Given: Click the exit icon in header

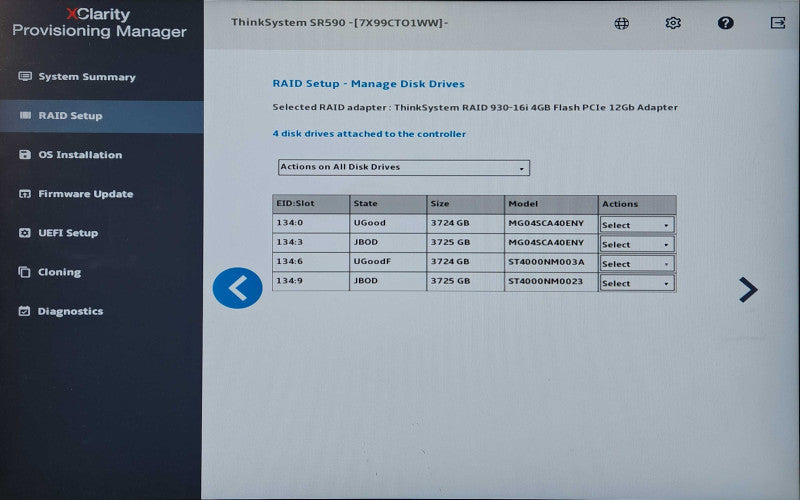Looking at the screenshot, I should point(778,23).
